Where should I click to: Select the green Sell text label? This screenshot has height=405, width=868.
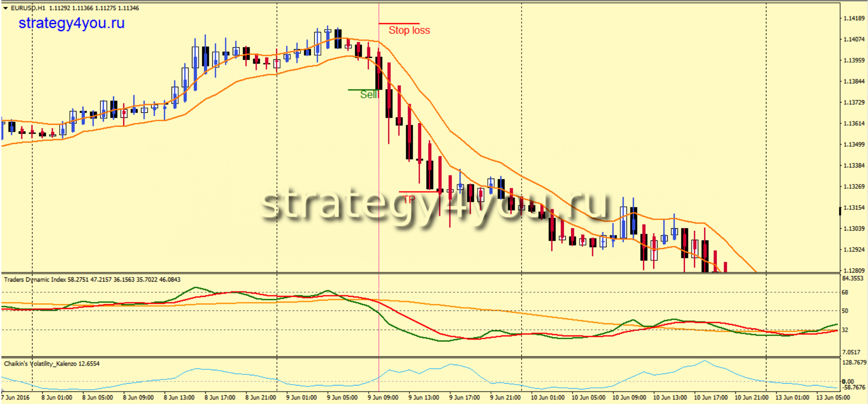(x=369, y=95)
